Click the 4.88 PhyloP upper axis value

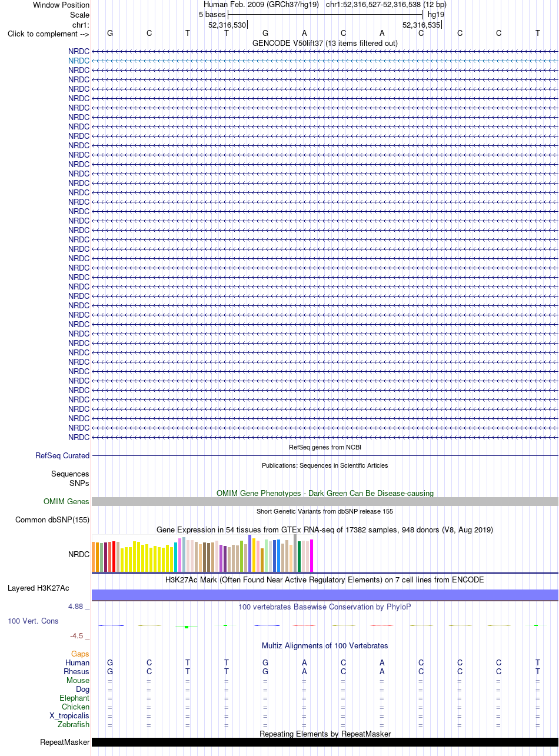(x=76, y=607)
